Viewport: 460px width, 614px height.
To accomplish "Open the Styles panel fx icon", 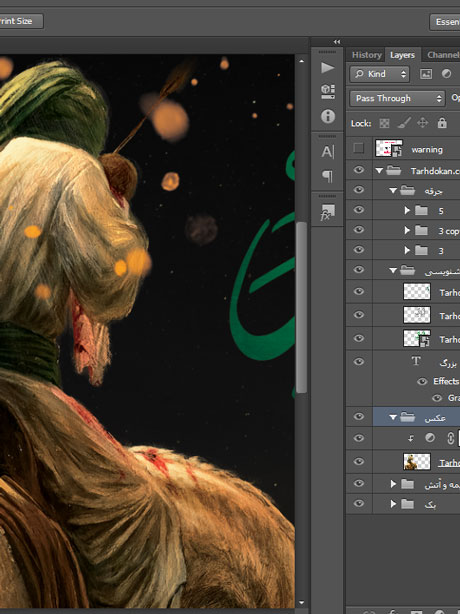I will [x=328, y=212].
